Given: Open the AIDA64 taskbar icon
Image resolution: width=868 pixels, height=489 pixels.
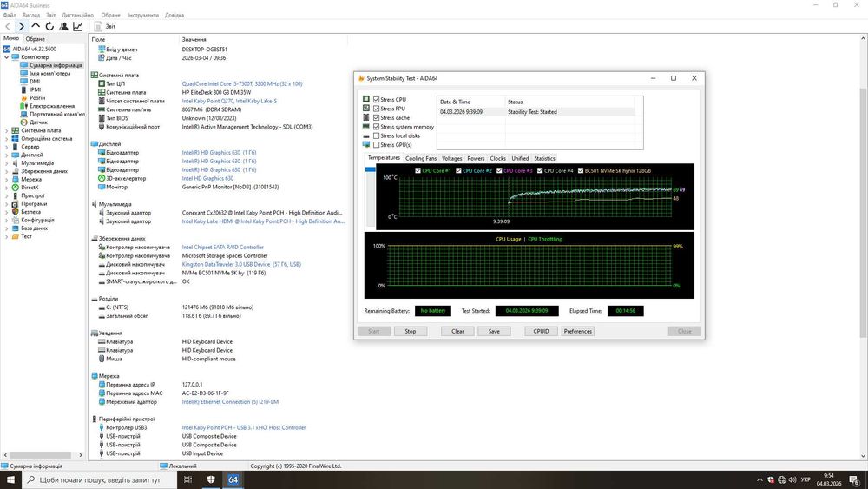Looking at the screenshot, I should pos(233,479).
